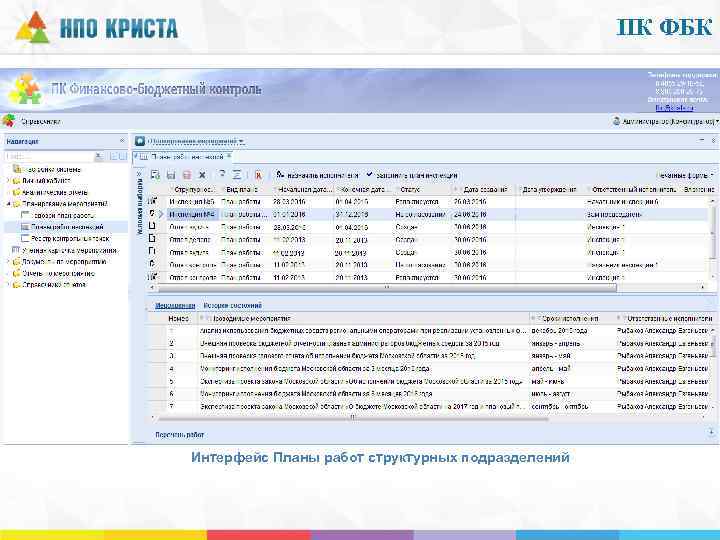Click the lower grid horizontal scrollbar
Viewport: 720px width, 540px height.
353,418
